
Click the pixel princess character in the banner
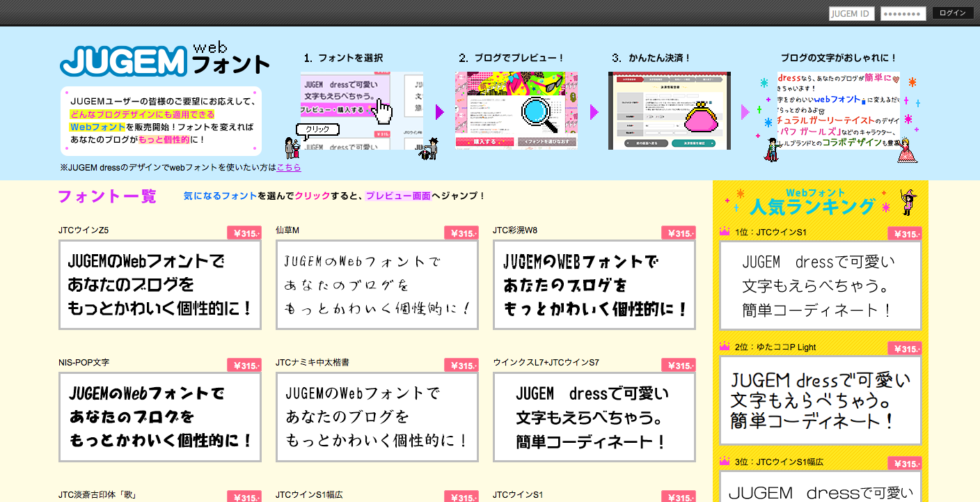tap(907, 150)
